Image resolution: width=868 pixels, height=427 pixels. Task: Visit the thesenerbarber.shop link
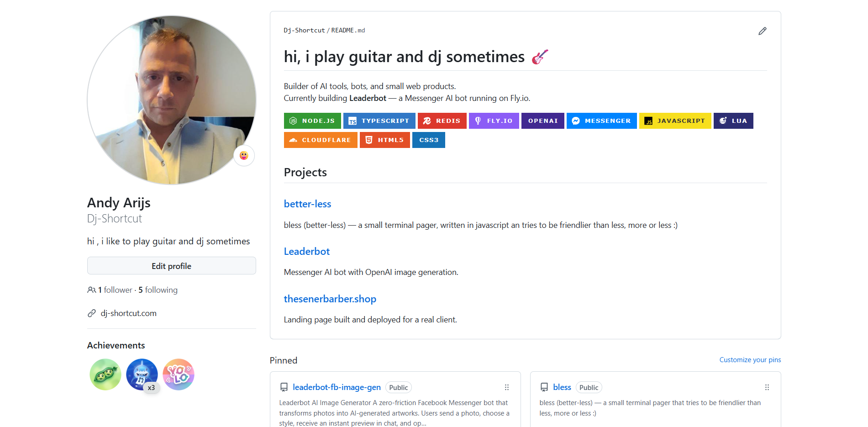pyautogui.click(x=330, y=299)
